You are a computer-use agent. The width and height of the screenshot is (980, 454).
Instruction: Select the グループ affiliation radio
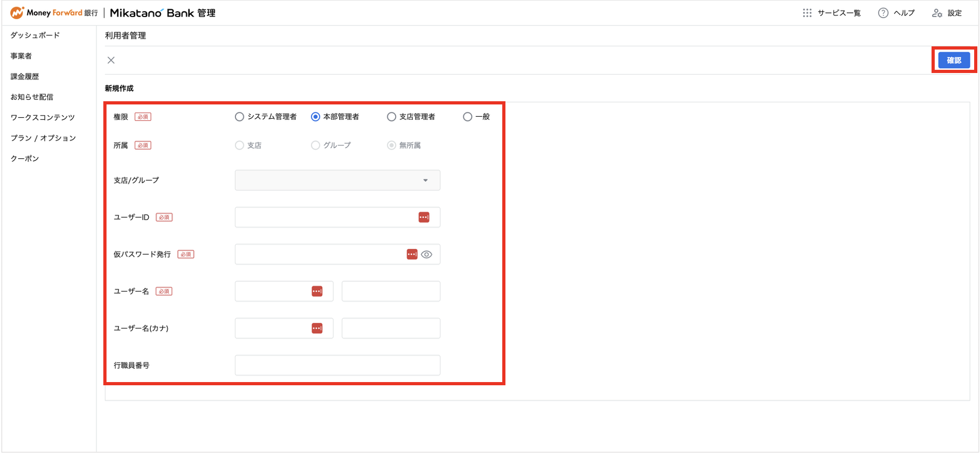pos(315,145)
